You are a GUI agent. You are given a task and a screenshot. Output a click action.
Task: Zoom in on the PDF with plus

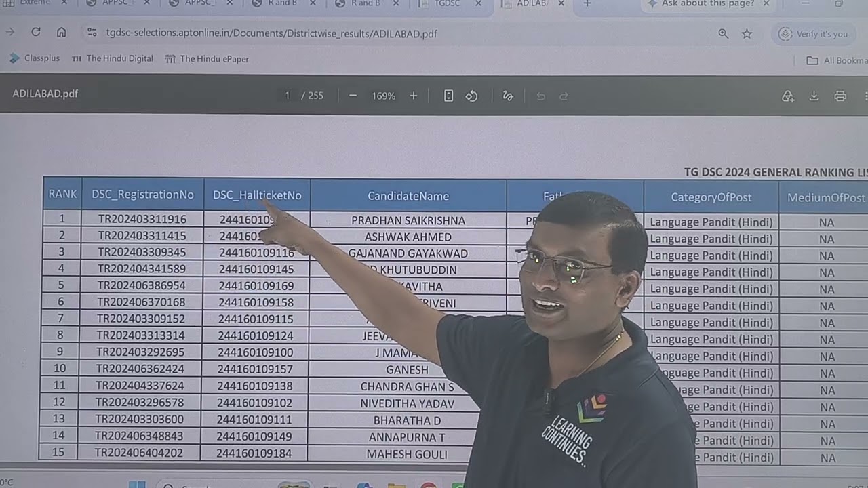pos(414,96)
